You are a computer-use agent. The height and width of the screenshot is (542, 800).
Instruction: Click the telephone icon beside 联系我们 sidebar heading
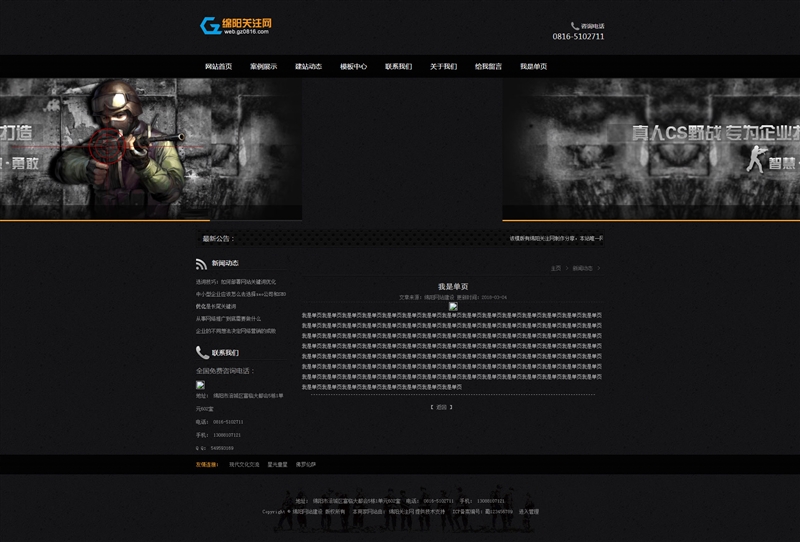click(x=202, y=352)
